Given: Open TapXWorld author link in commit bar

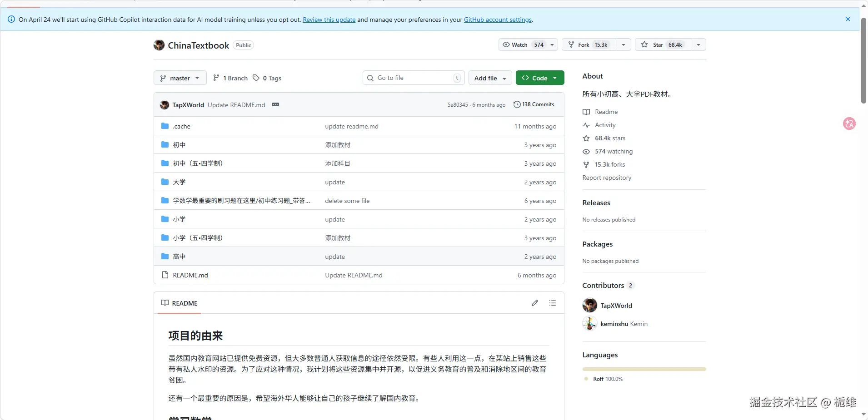Looking at the screenshot, I should (x=188, y=105).
